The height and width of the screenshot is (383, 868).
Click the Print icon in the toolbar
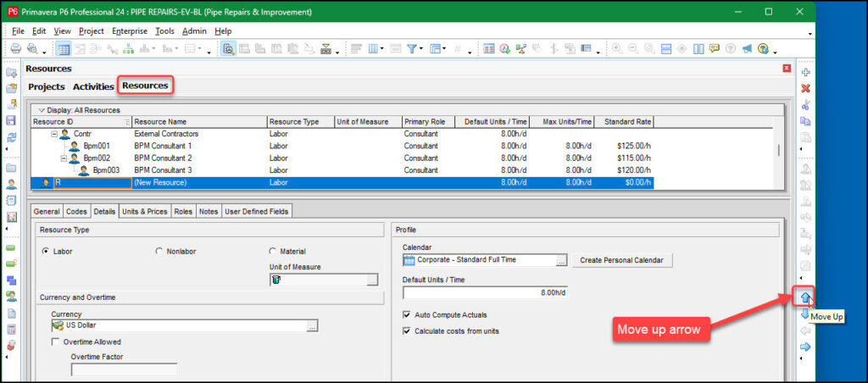16,48
